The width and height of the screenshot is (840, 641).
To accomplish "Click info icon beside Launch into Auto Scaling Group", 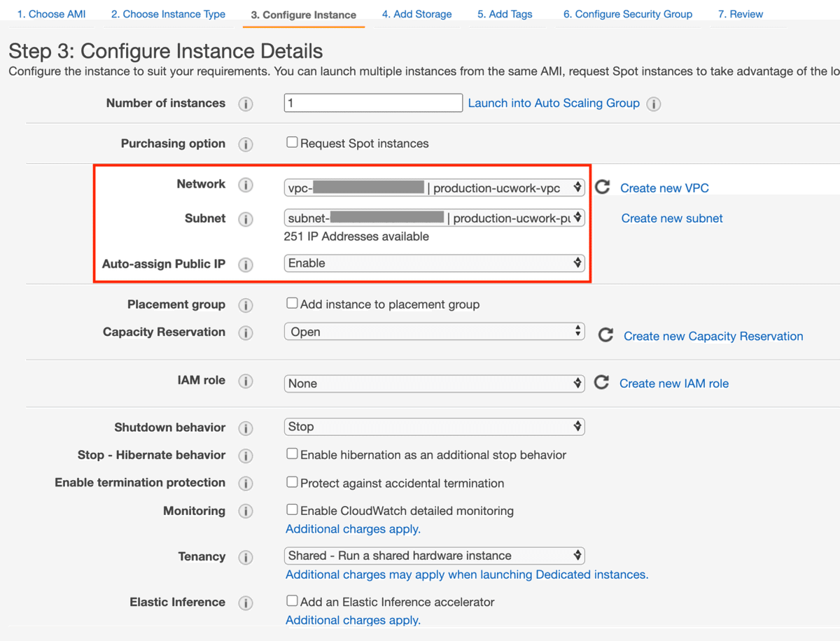I will 654,104.
